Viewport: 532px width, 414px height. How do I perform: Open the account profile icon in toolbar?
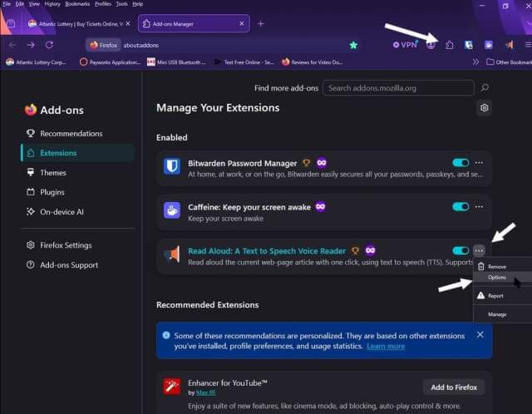point(431,45)
